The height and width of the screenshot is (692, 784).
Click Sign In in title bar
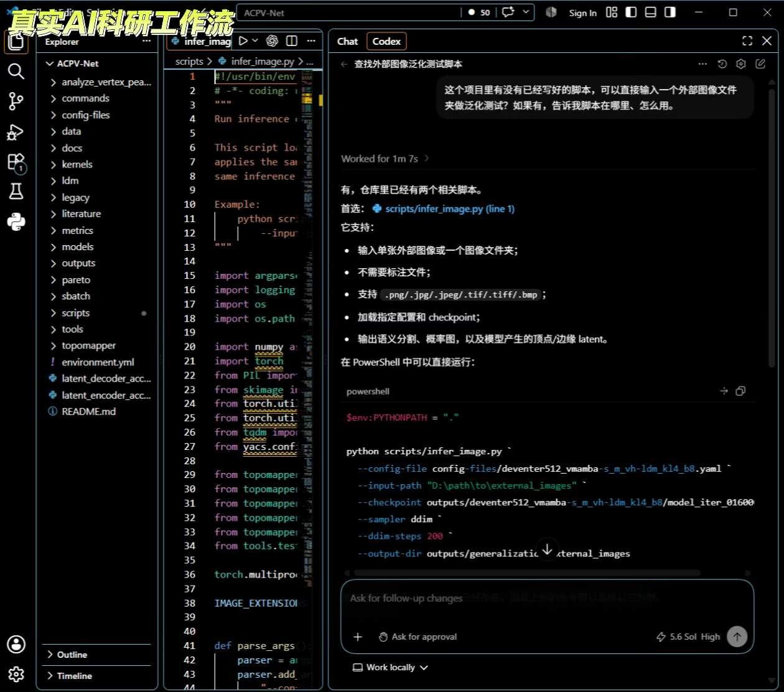[x=582, y=12]
